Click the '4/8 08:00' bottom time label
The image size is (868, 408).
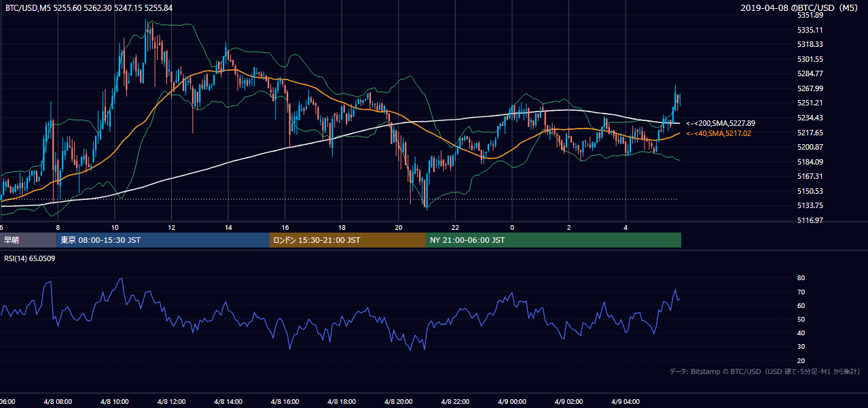(57, 401)
